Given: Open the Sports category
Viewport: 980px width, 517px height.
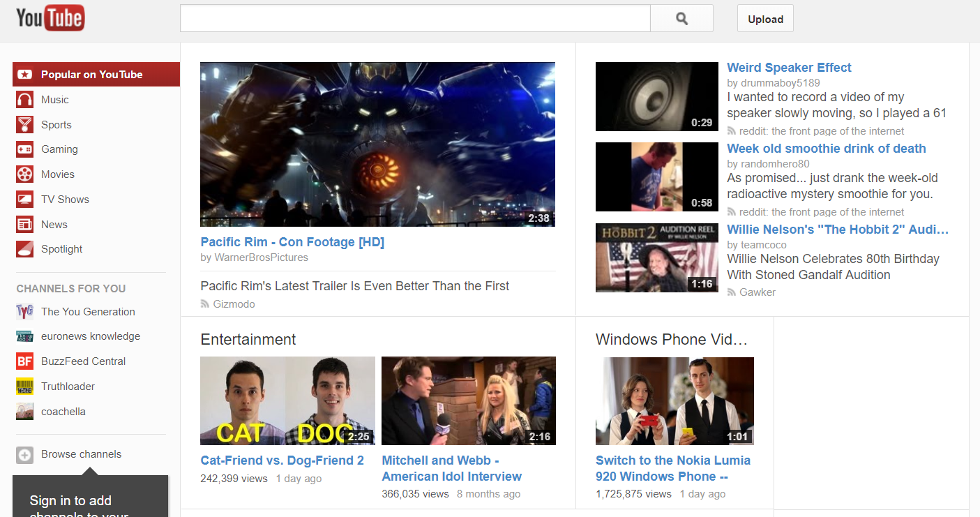Looking at the screenshot, I should coord(56,125).
